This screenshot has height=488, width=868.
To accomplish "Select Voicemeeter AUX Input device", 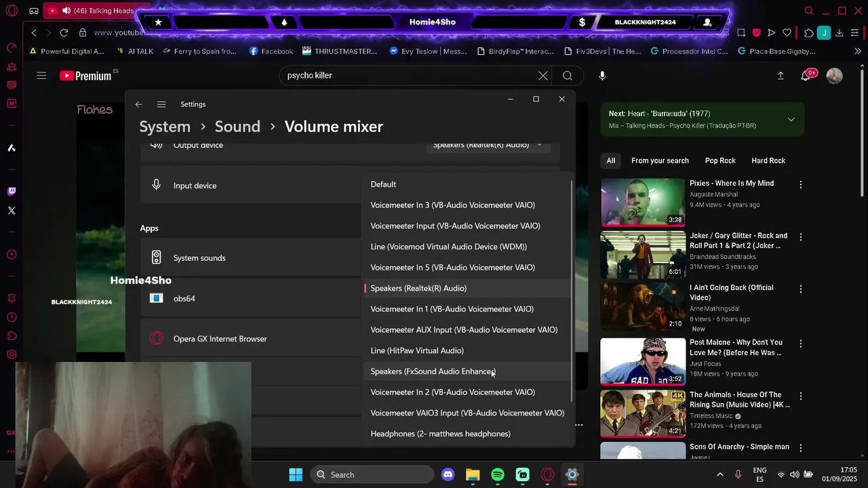I will click(x=467, y=330).
